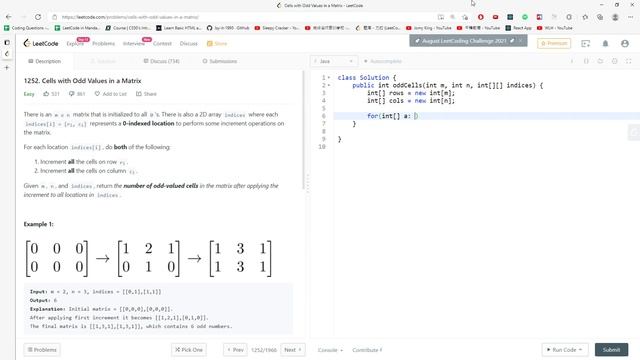Click the Contribute link
This screenshot has width=640, height=360.
[x=367, y=350]
